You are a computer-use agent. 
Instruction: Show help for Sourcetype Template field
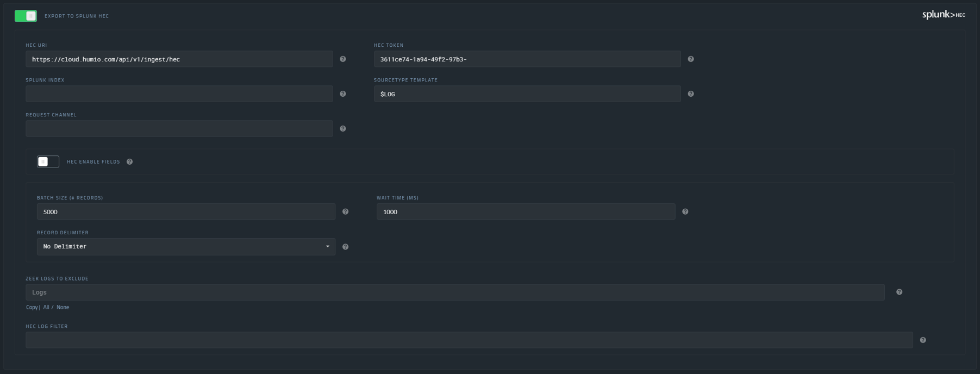691,94
